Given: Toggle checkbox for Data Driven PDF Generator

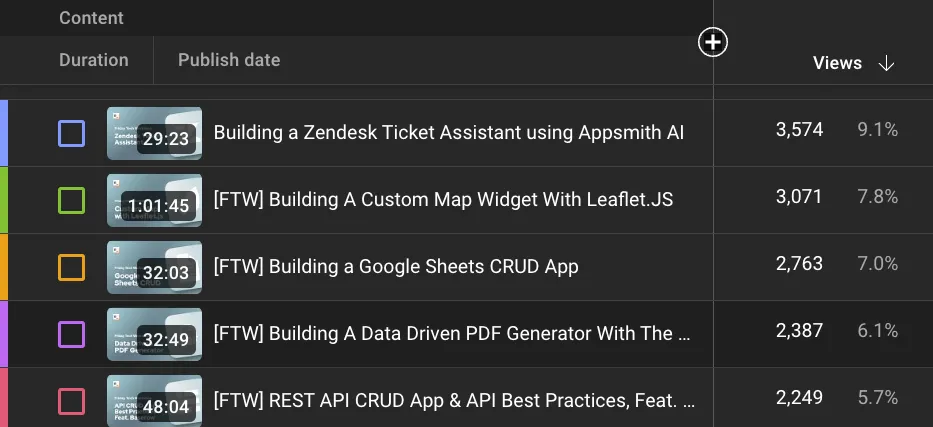Looking at the screenshot, I should [71, 334].
